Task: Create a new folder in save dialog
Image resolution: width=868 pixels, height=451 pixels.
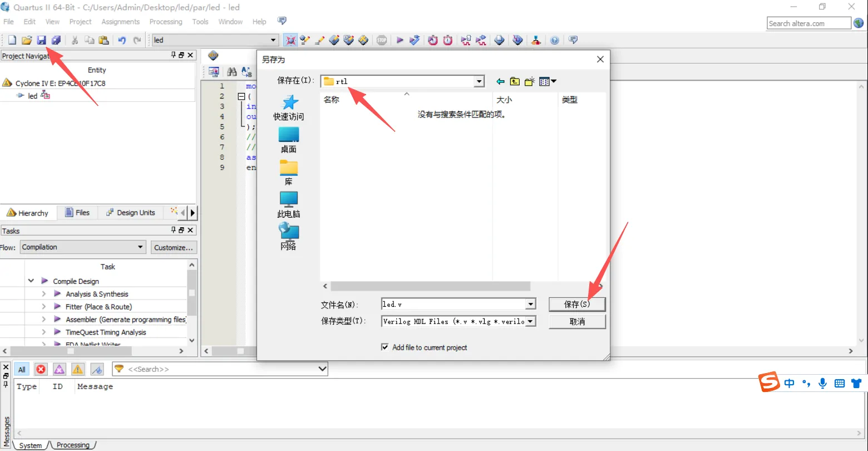Action: click(x=529, y=81)
